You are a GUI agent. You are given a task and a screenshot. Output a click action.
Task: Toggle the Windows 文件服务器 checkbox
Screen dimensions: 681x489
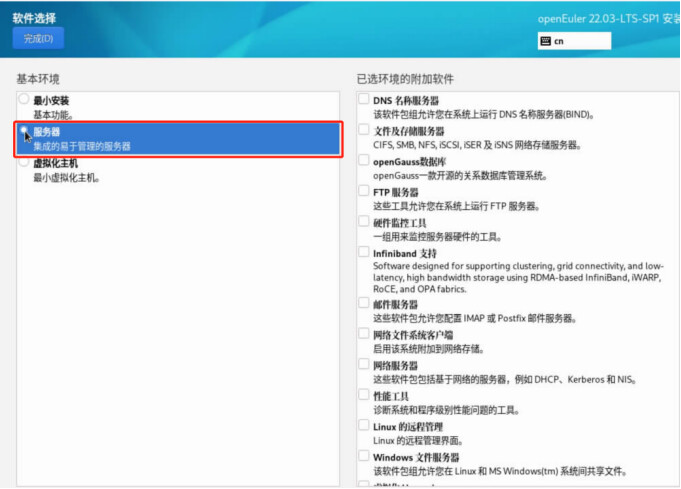(364, 457)
